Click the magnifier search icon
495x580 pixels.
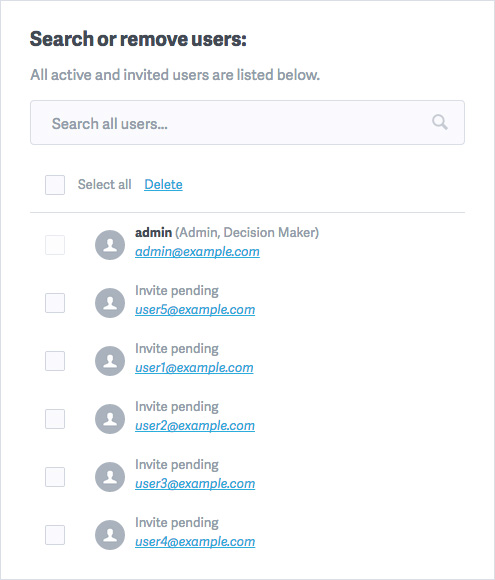click(440, 122)
